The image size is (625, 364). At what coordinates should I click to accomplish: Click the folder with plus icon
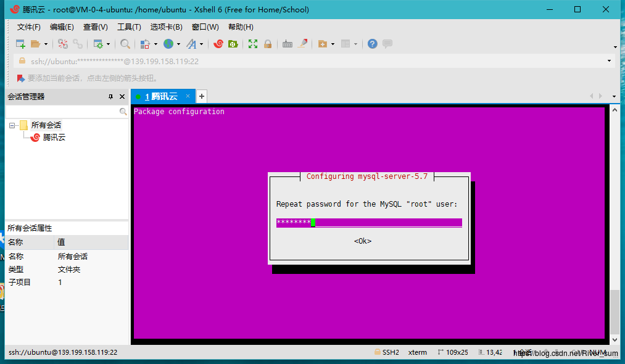(323, 44)
